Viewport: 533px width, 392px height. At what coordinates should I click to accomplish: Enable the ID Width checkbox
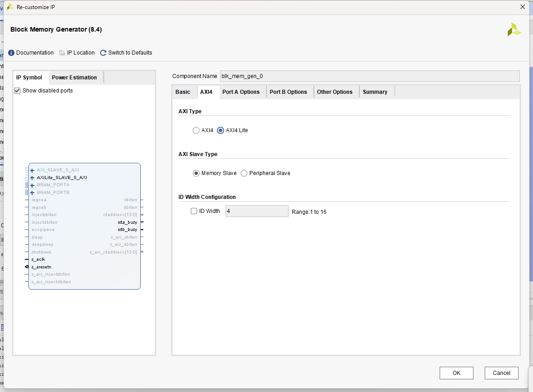[x=194, y=211]
